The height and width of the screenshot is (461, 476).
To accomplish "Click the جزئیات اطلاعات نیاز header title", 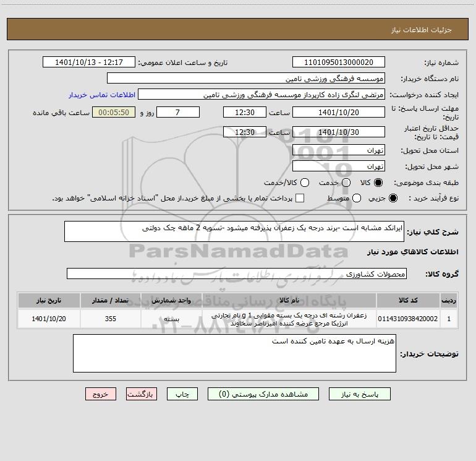I will pos(421,30).
